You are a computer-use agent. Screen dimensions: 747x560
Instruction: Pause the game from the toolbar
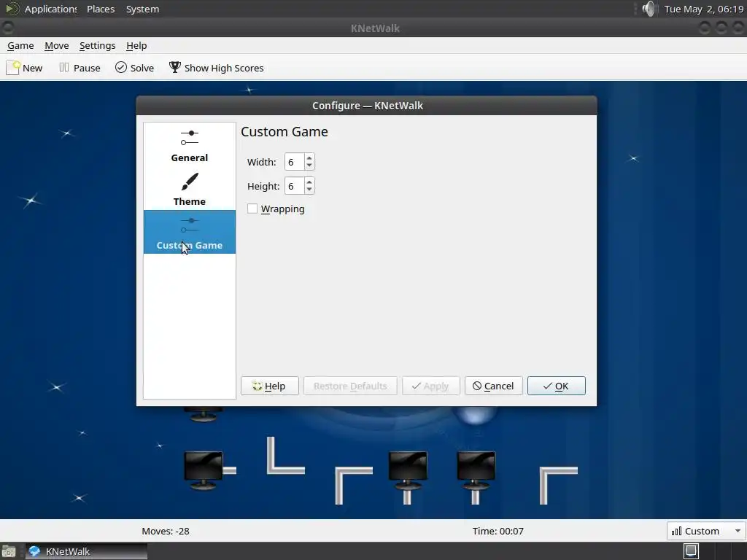[80, 68]
